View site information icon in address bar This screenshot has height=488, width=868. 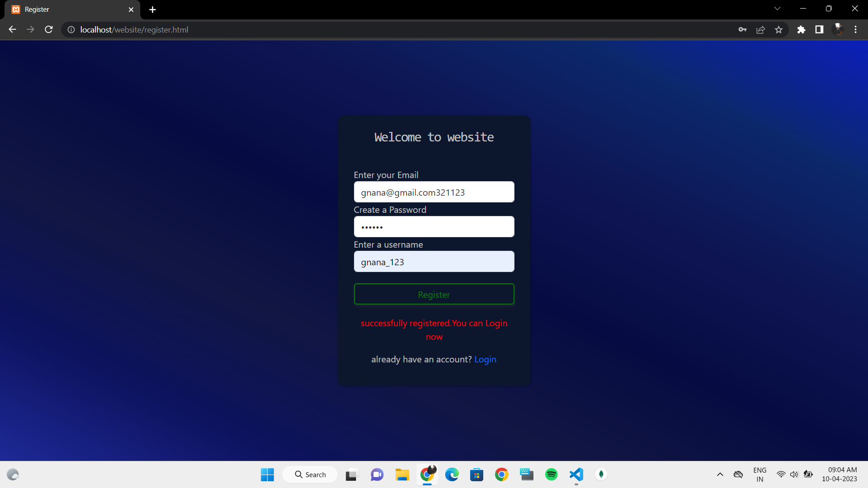[x=71, y=29]
